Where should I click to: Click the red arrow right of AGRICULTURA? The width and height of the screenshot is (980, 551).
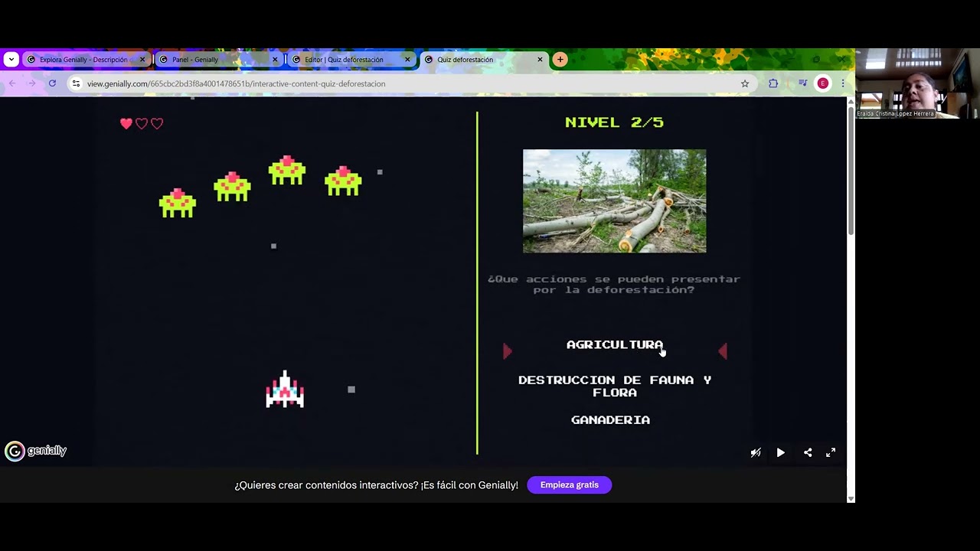[722, 351]
